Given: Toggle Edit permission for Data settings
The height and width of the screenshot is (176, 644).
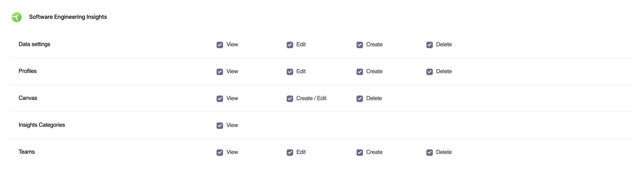Looking at the screenshot, I should click(290, 45).
